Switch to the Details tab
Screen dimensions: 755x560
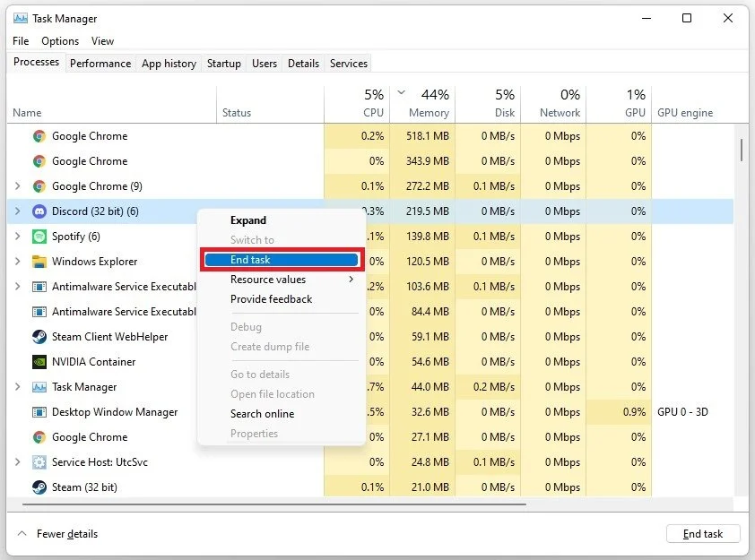pos(303,64)
